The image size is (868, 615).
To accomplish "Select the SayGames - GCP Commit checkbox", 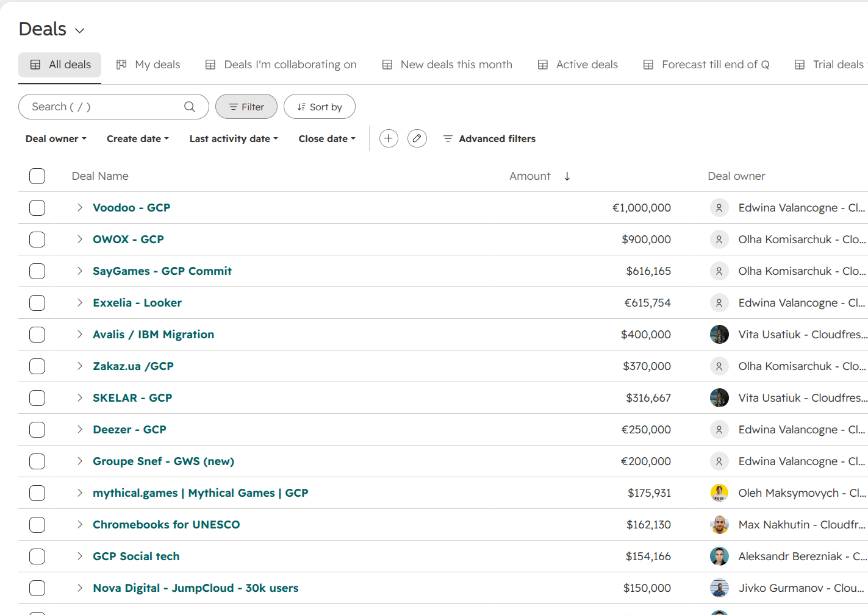I will click(x=37, y=271).
